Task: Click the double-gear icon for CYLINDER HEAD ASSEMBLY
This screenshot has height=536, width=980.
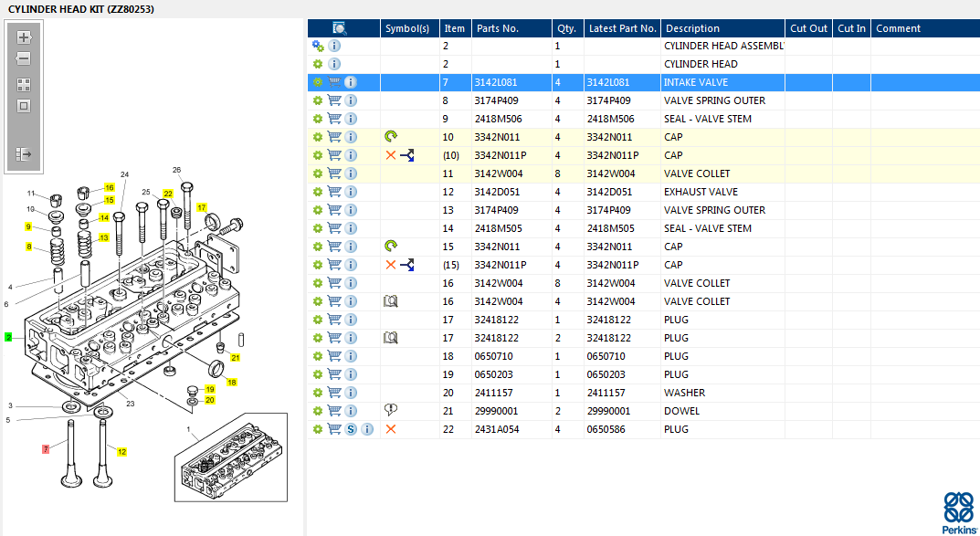Action: (x=318, y=46)
